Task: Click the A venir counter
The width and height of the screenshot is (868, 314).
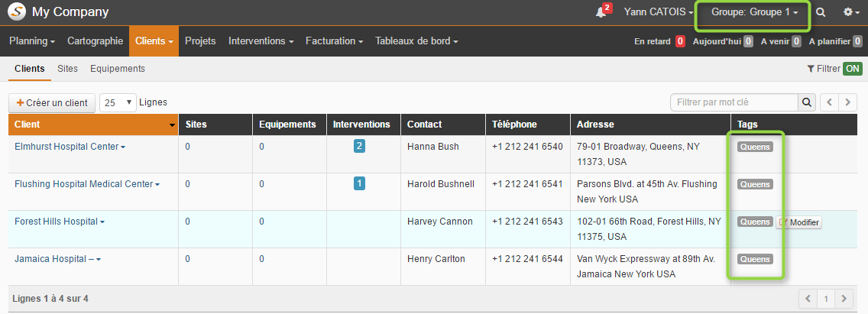Action: point(781,41)
